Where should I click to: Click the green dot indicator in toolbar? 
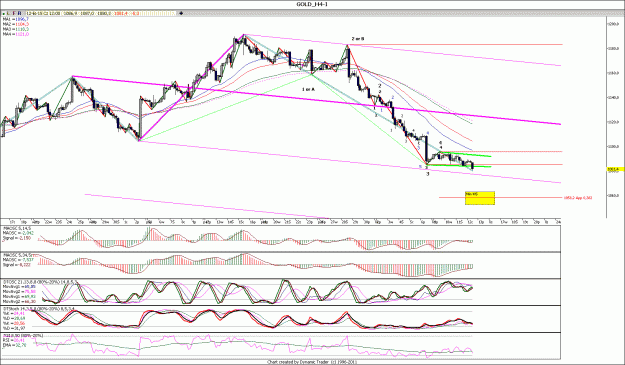coord(4,14)
